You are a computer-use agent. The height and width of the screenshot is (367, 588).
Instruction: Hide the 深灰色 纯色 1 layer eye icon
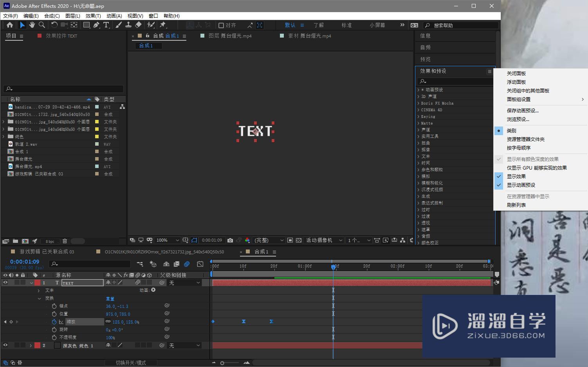click(x=5, y=345)
